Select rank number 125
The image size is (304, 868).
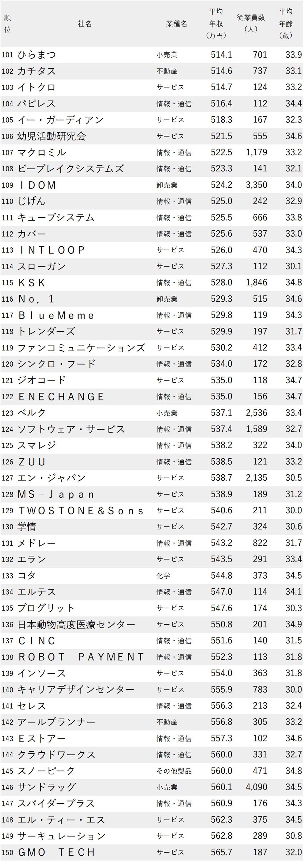tap(7, 445)
